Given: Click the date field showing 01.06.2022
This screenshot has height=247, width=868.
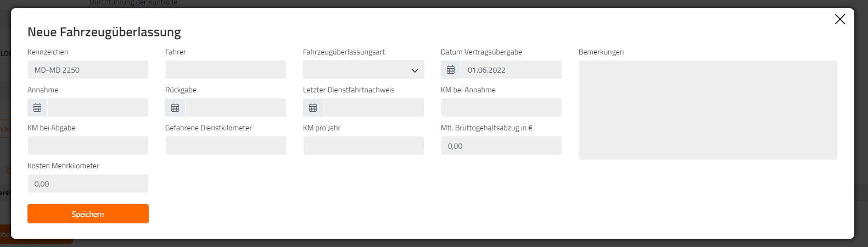Looking at the screenshot, I should [511, 70].
